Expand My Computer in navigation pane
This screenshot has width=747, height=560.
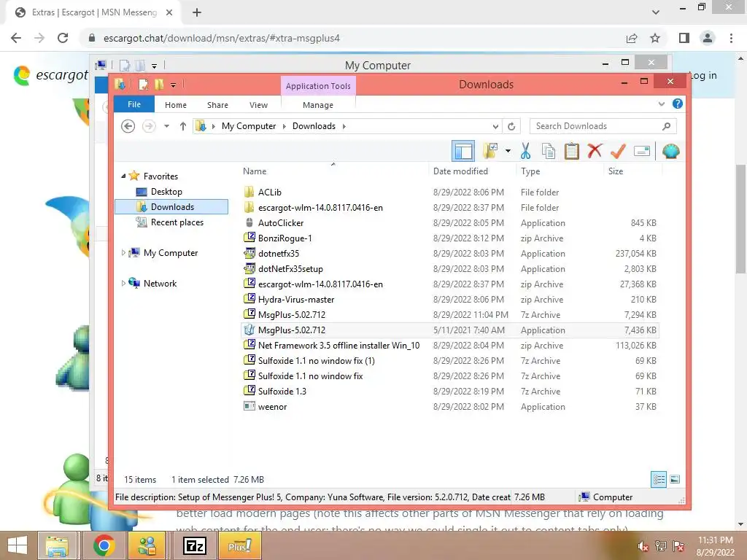click(x=123, y=253)
